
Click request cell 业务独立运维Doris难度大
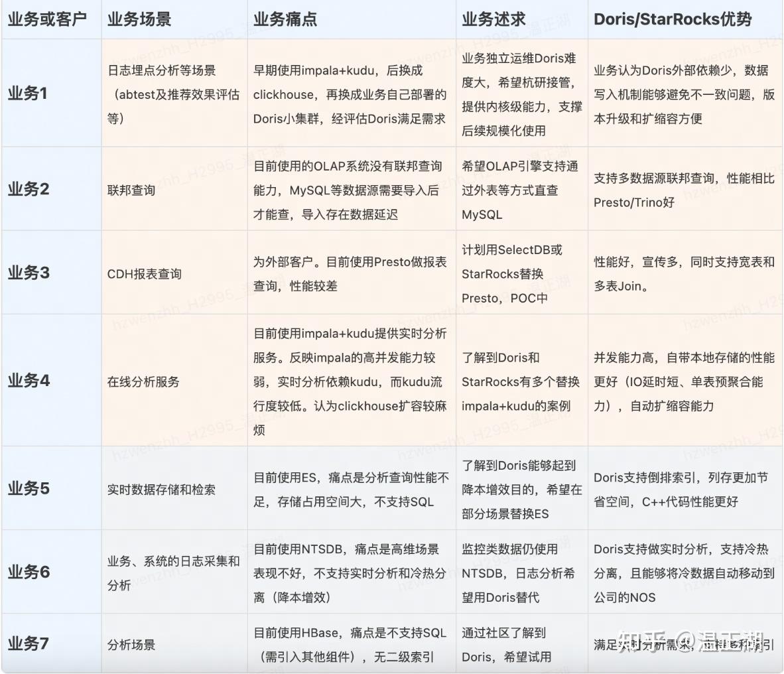click(x=522, y=94)
